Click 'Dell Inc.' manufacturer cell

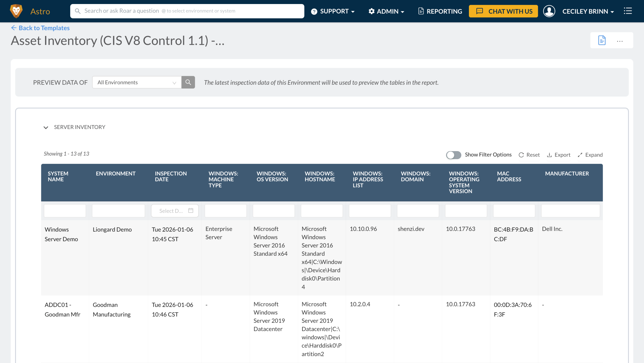552,229
